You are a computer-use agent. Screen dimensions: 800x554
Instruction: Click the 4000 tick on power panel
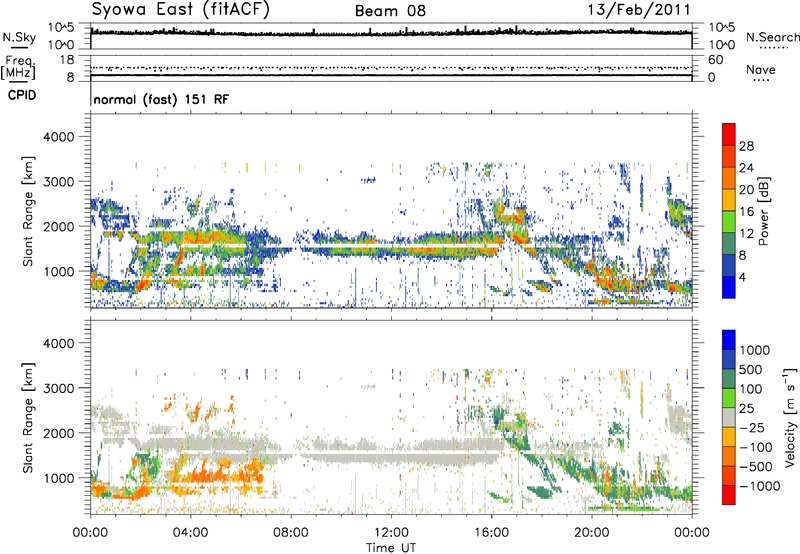tap(58, 137)
